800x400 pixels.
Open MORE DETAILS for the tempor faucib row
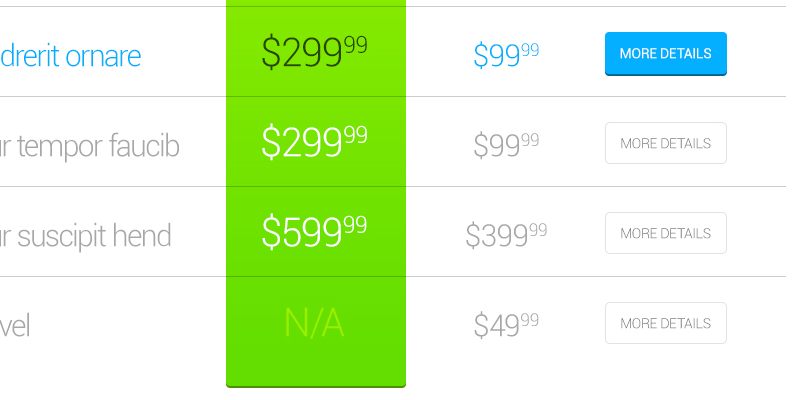(665, 143)
